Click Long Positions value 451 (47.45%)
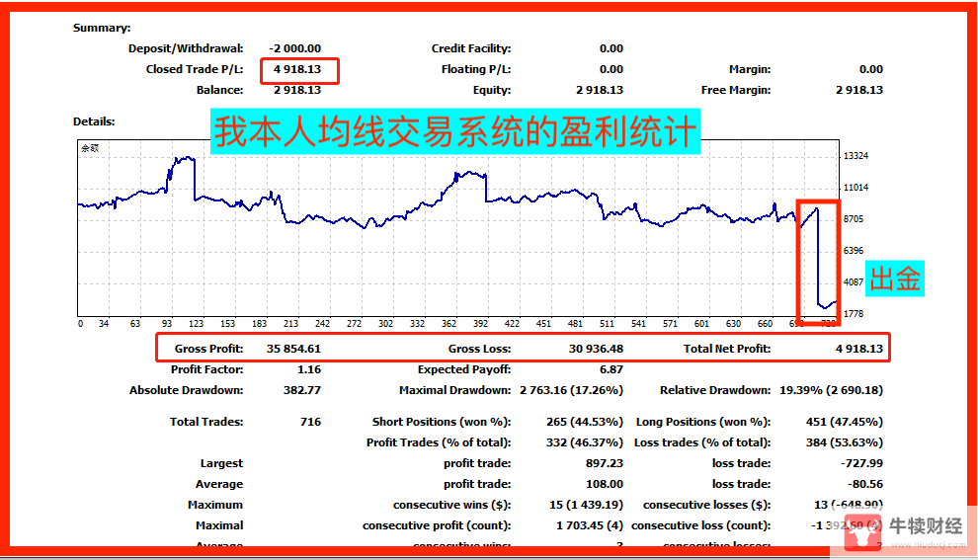 [x=845, y=422]
